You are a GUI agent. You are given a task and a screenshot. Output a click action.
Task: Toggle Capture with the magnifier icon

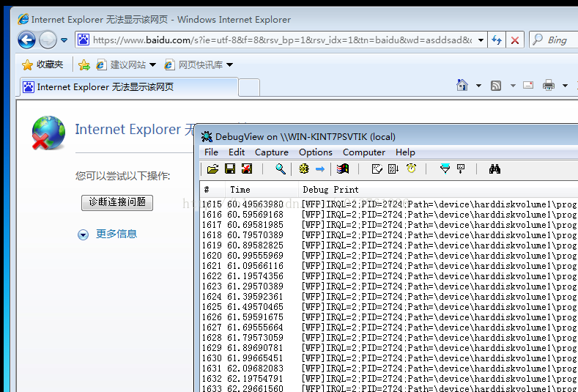[281, 169]
